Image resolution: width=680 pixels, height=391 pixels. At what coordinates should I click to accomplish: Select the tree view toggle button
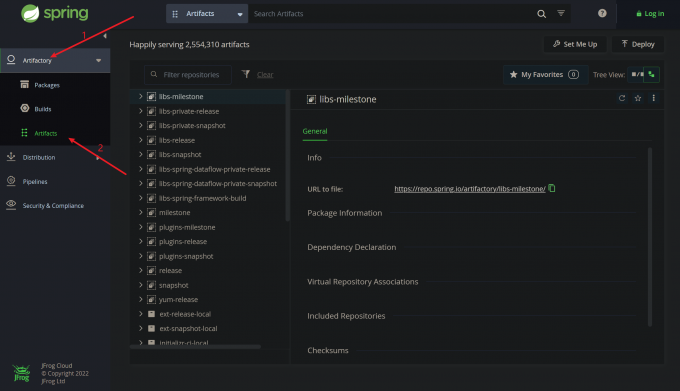coord(652,75)
